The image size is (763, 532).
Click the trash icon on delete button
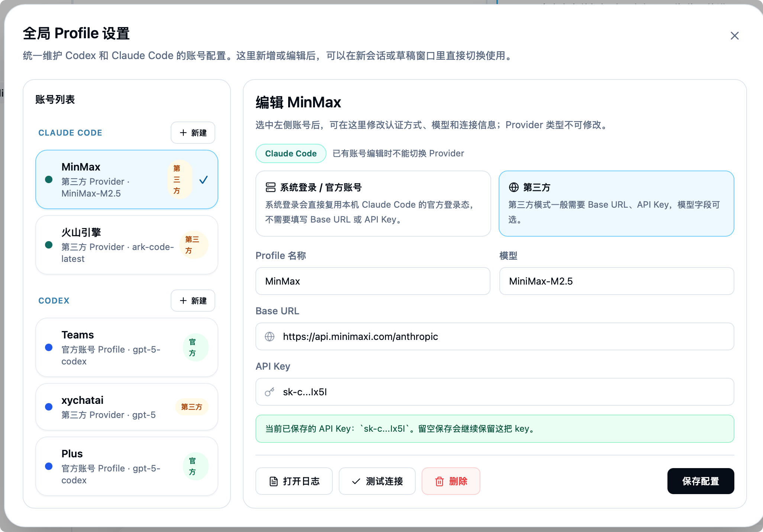tap(440, 481)
